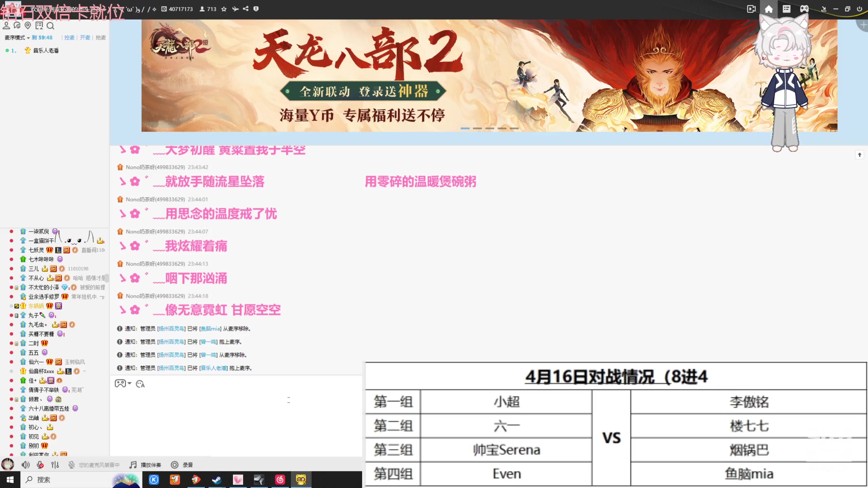Screen dimensions: 868x488
Task: Click the airplane invite icon
Action: pyautogui.click(x=235, y=9)
